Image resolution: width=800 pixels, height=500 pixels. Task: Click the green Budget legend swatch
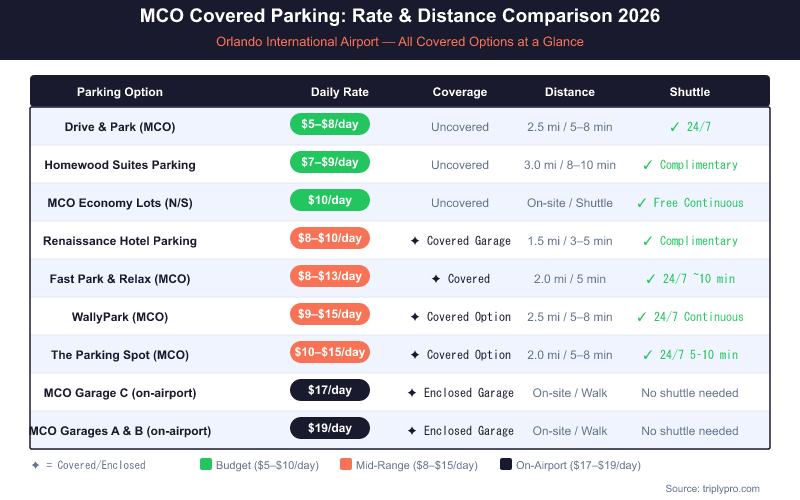point(206,464)
